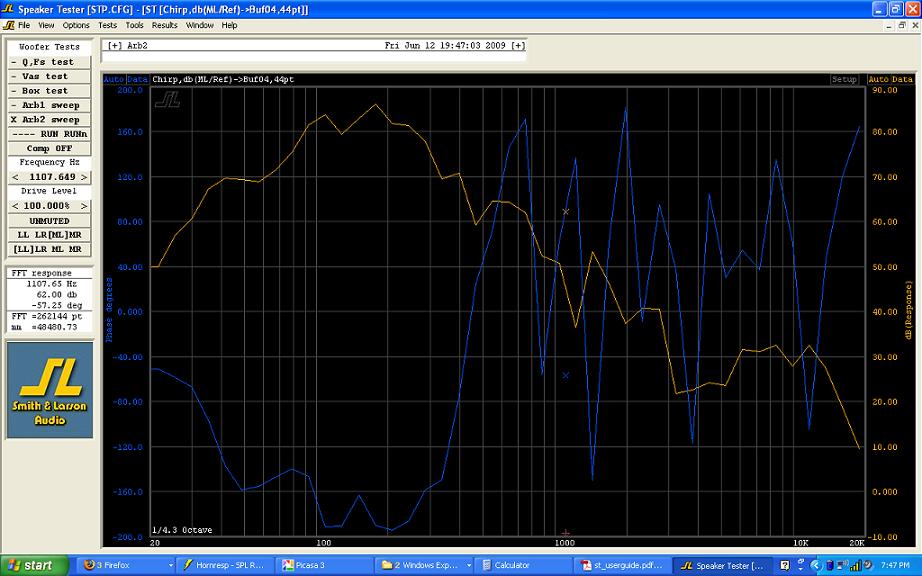Click the network signal tray icon
922x576 pixels.
(x=856, y=565)
